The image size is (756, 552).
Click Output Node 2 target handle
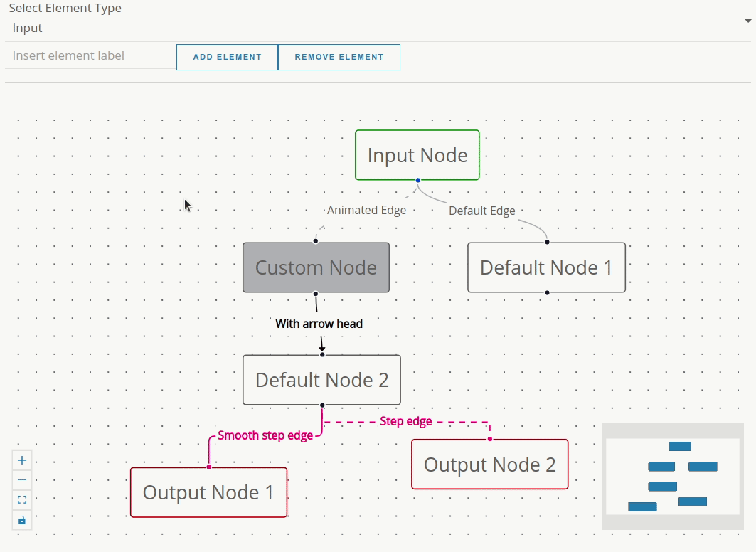click(x=490, y=439)
